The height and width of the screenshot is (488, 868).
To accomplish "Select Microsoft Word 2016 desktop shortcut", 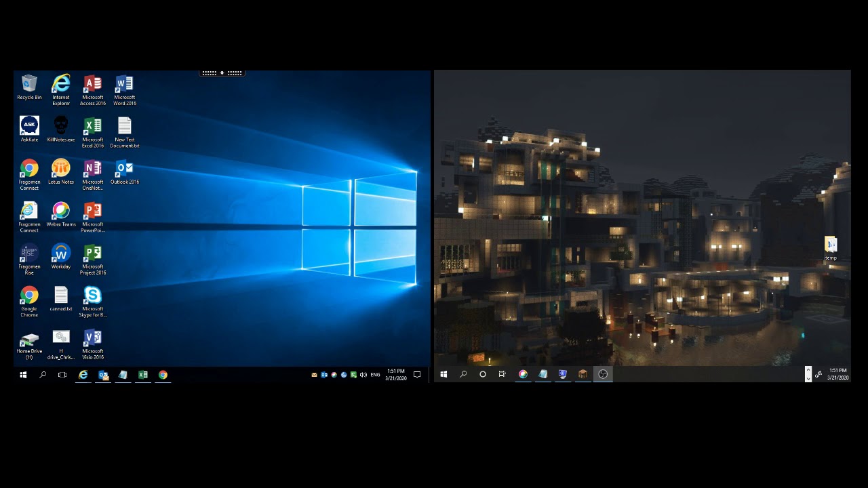I will pos(125,89).
